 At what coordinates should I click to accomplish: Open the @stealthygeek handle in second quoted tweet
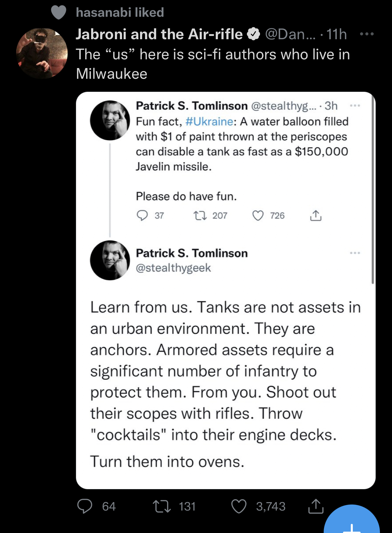(x=173, y=268)
